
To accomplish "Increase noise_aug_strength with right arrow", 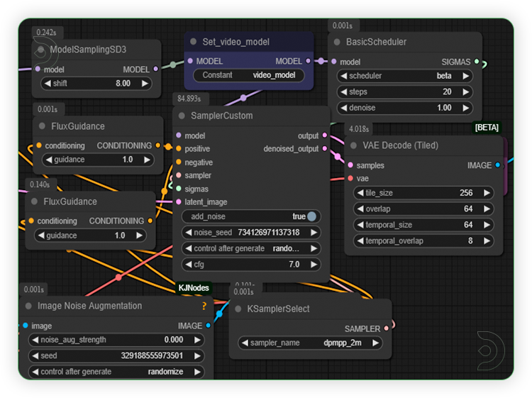I will 197,340.
